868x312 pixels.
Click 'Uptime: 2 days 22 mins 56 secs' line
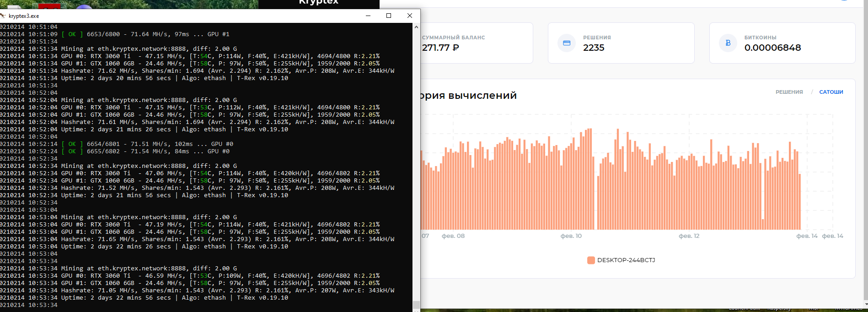pyautogui.click(x=144, y=298)
